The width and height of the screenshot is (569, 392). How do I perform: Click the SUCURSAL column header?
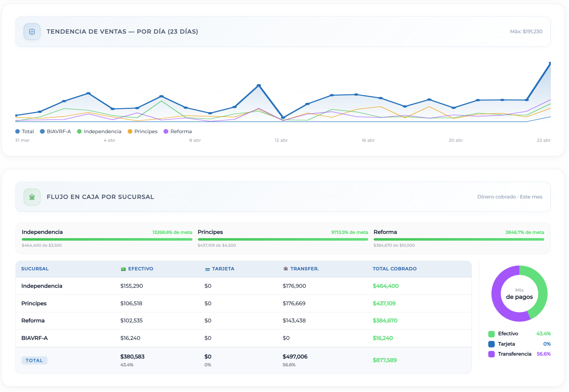coord(35,269)
